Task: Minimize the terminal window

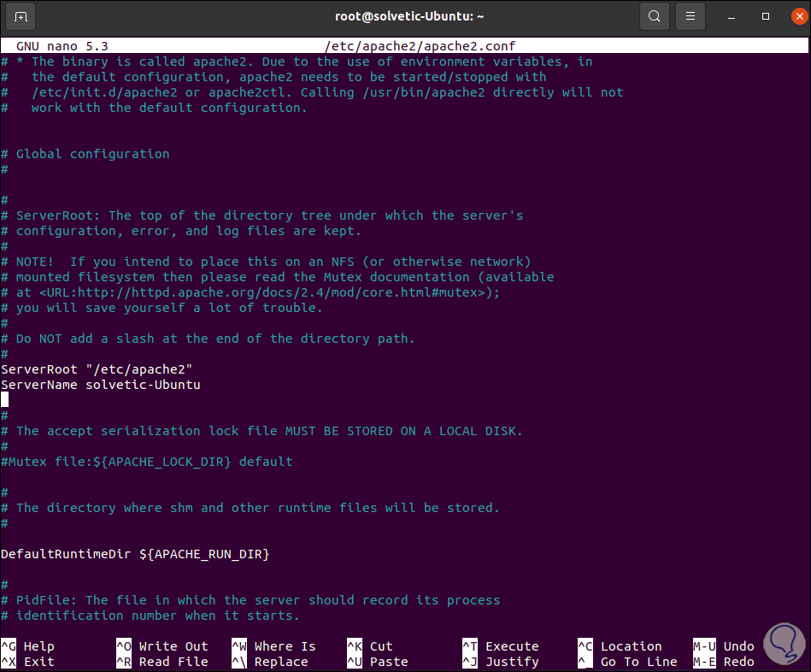Action: point(732,17)
